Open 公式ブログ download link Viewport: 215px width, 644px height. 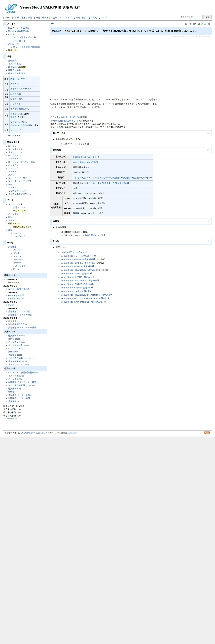82,144
